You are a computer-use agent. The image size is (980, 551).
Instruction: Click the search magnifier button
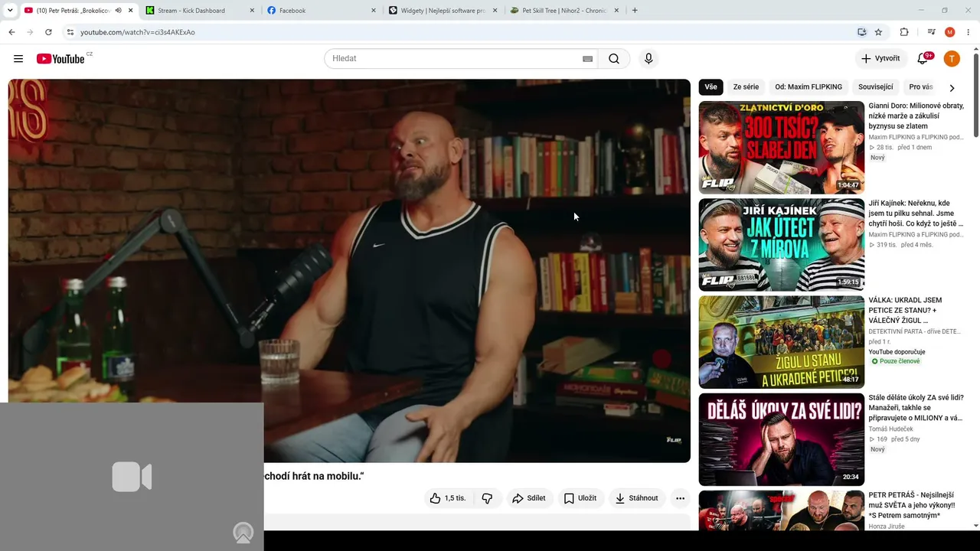pos(614,59)
